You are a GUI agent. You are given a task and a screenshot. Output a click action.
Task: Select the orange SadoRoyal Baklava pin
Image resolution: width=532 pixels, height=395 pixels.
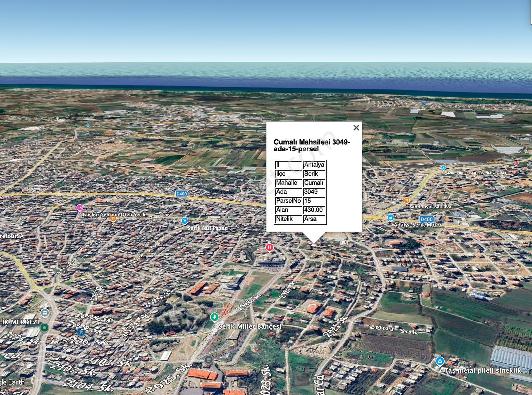[406, 200]
